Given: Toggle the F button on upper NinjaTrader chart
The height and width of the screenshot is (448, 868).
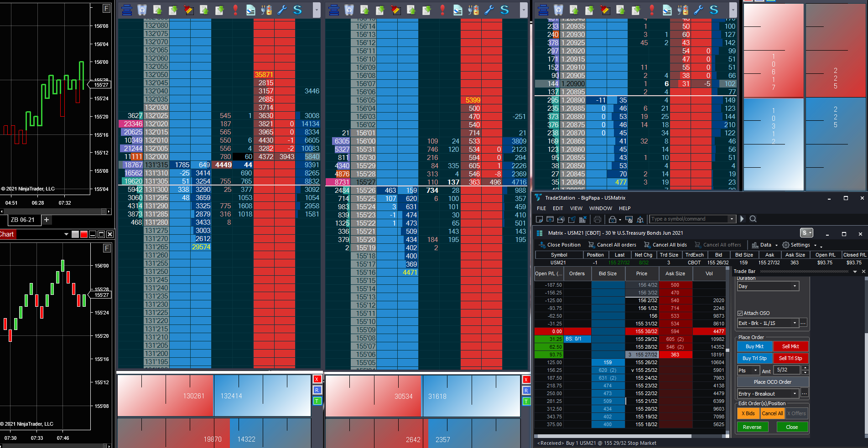Looking at the screenshot, I should pyautogui.click(x=106, y=8).
